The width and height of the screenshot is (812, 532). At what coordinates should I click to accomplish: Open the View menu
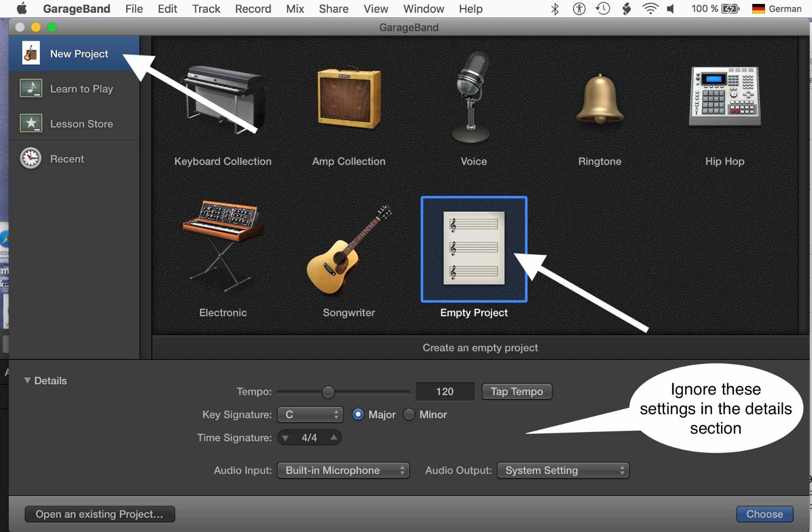click(376, 9)
